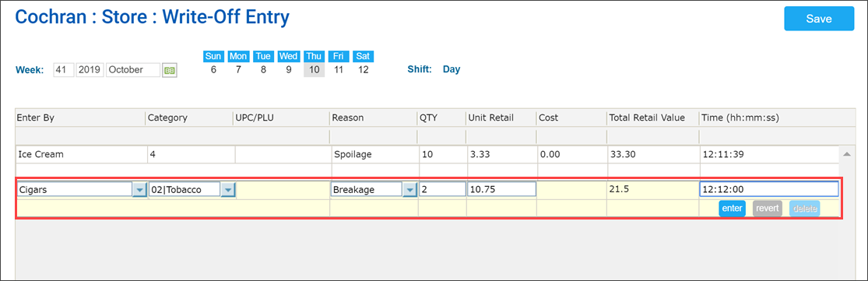This screenshot has width=868, height=281.
Task: Select the Ice Cream row
Action: 427,155
